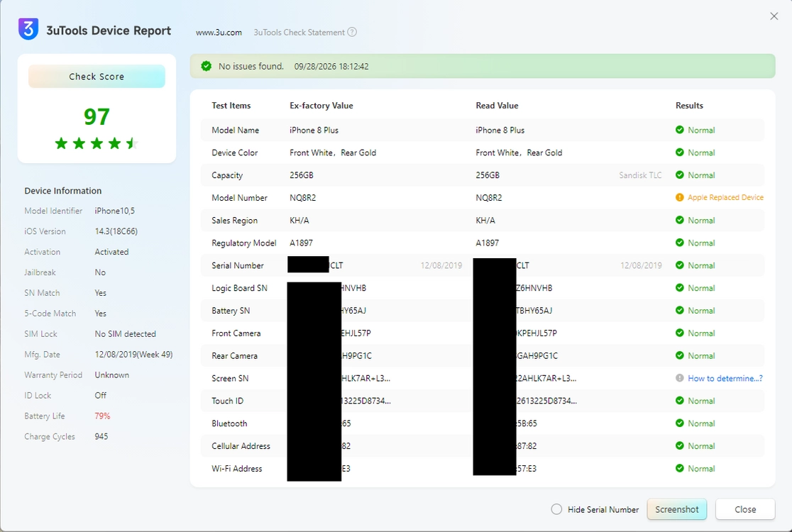Click the Ex-factory Model Number NQ8R2
The image size is (792, 532).
point(302,198)
